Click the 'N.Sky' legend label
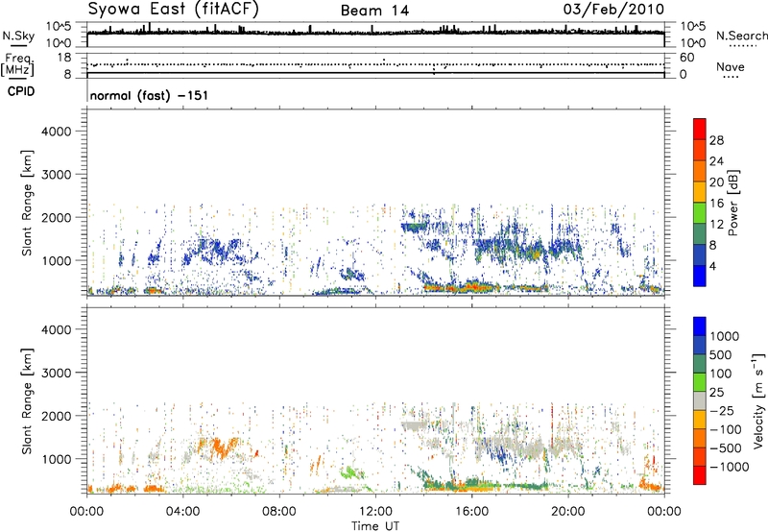Viewport: 768px width, 532px height. [18, 36]
